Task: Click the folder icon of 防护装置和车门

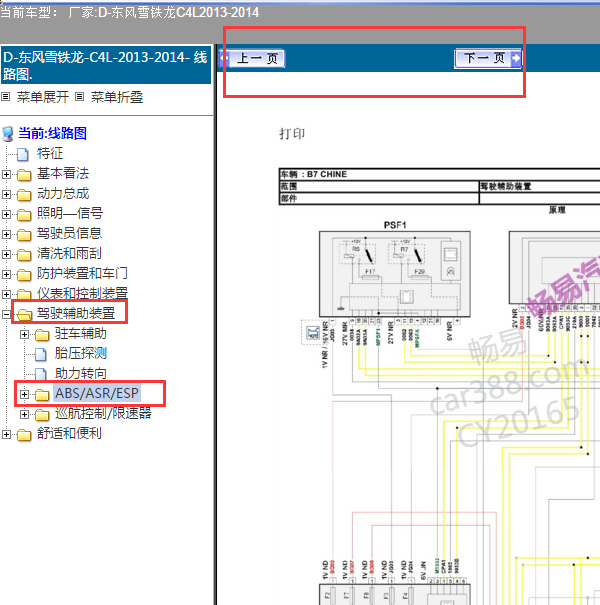Action: pos(24,275)
